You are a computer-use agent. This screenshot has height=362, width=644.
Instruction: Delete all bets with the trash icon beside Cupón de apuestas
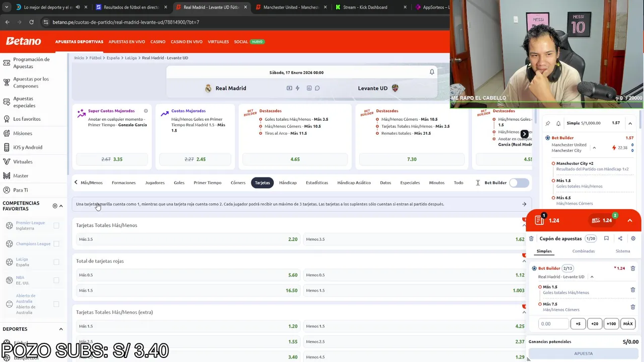pyautogui.click(x=531, y=238)
